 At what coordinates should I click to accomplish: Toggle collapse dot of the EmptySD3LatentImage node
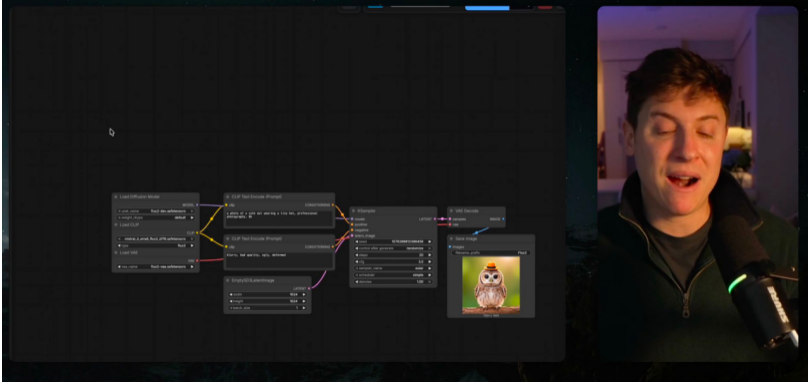tap(227, 280)
